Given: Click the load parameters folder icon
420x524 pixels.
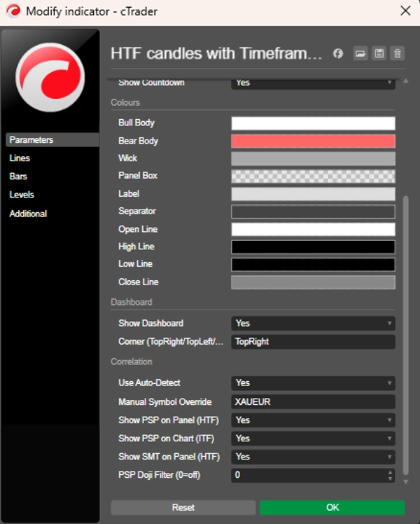Looking at the screenshot, I should [x=360, y=54].
